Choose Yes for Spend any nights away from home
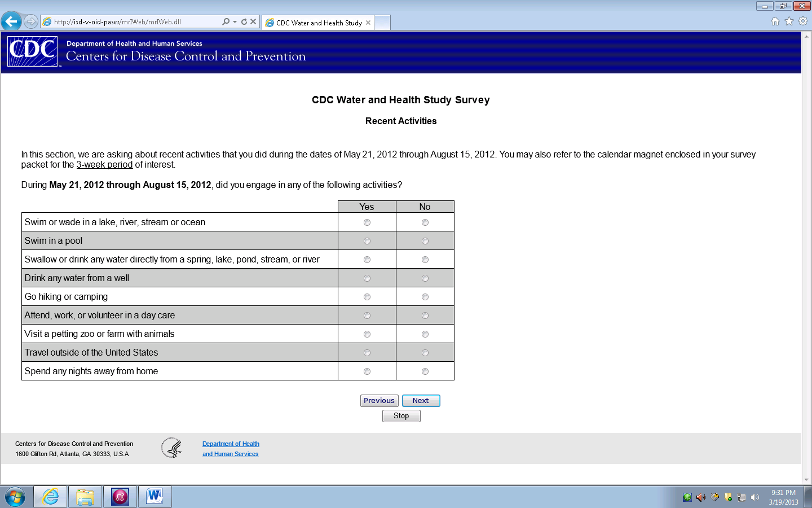 coord(367,371)
